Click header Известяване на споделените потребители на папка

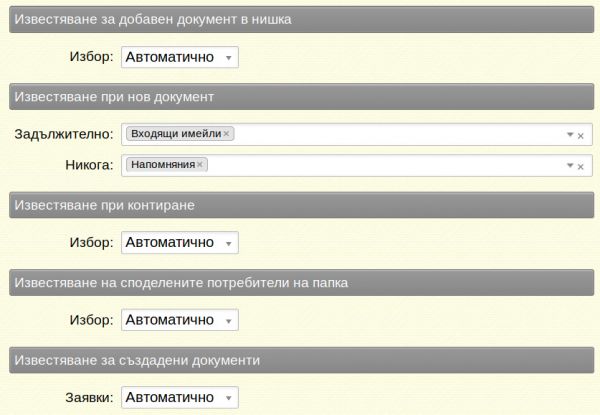coord(300,283)
